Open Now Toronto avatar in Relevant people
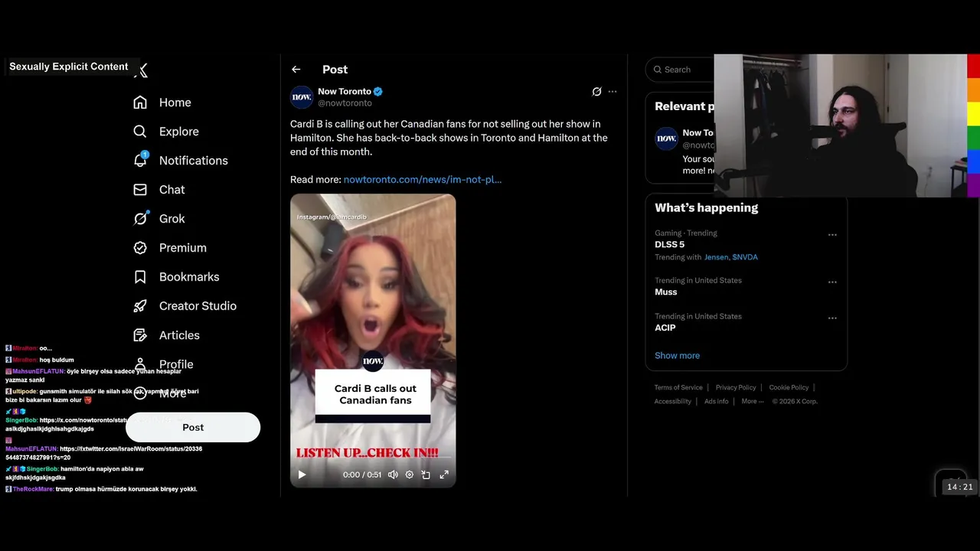This screenshot has height=551, width=980. (x=666, y=139)
